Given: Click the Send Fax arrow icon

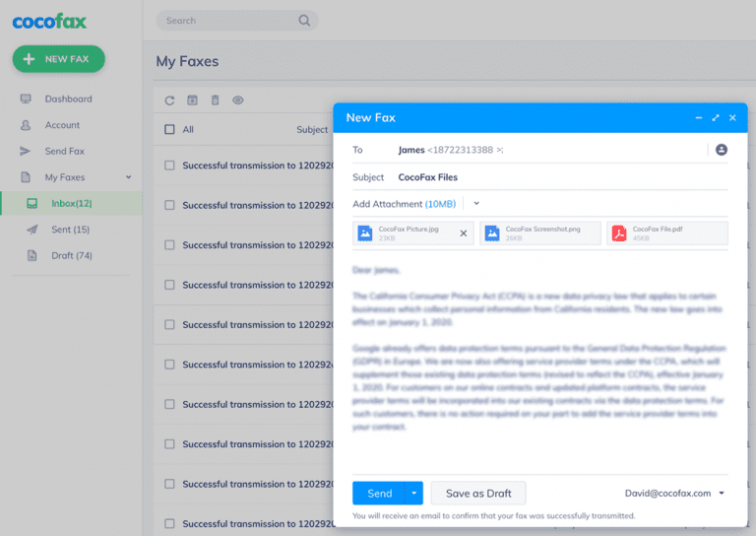Looking at the screenshot, I should coord(25,151).
